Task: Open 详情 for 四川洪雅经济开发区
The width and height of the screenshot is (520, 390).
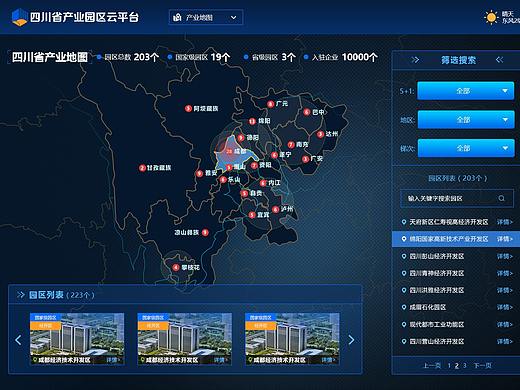Action: pos(504,290)
